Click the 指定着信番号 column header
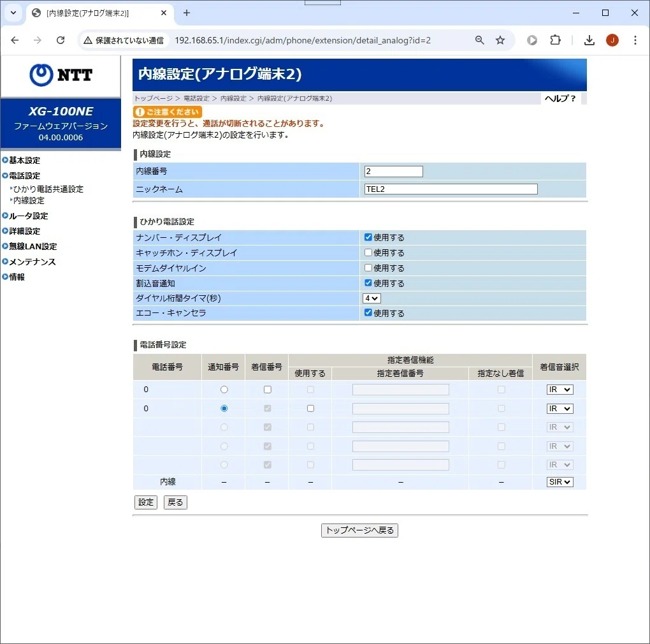Viewport: 650px width, 644px height. pyautogui.click(x=400, y=374)
